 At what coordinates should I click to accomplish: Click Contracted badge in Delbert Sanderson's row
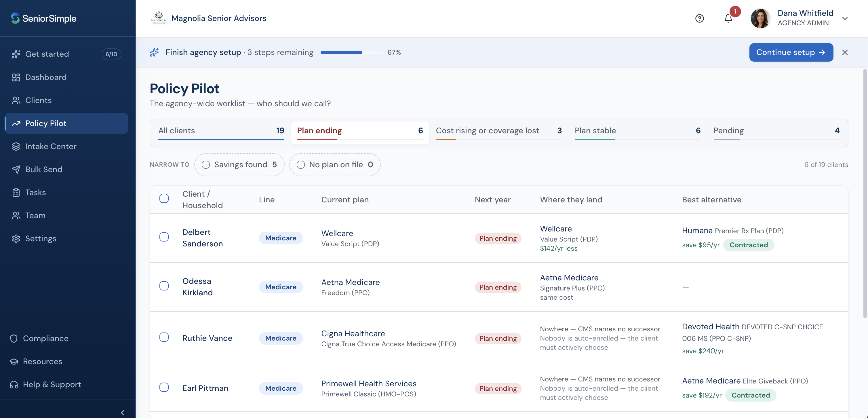click(748, 245)
